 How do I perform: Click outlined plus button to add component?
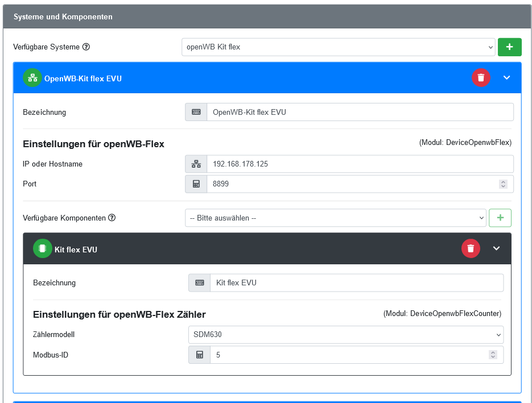point(500,218)
